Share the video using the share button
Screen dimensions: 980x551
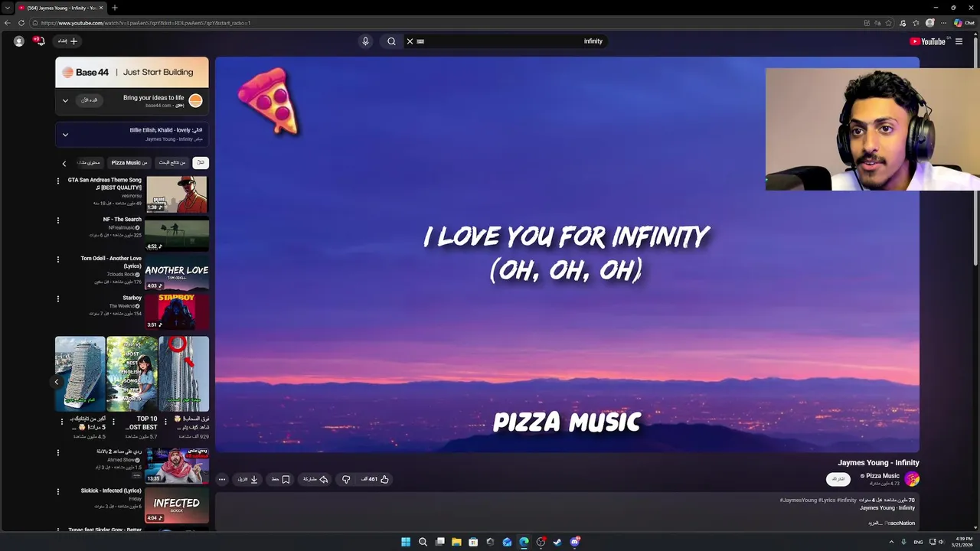click(315, 479)
